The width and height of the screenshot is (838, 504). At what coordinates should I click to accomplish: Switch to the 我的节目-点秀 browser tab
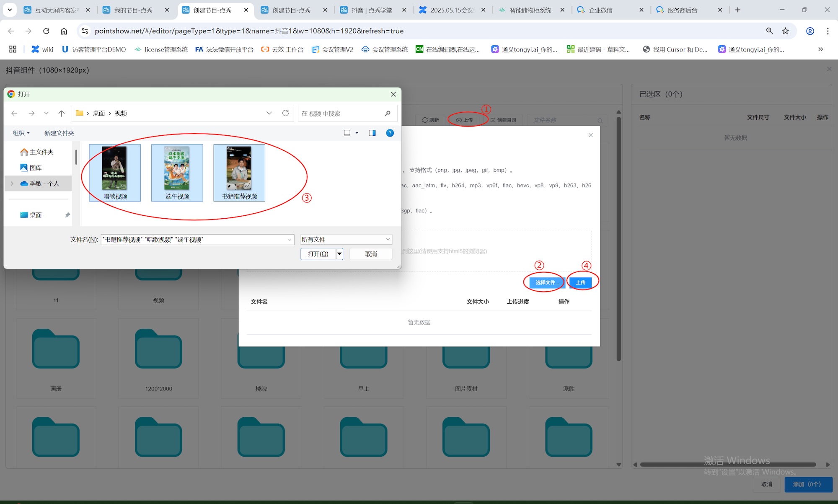(x=133, y=10)
